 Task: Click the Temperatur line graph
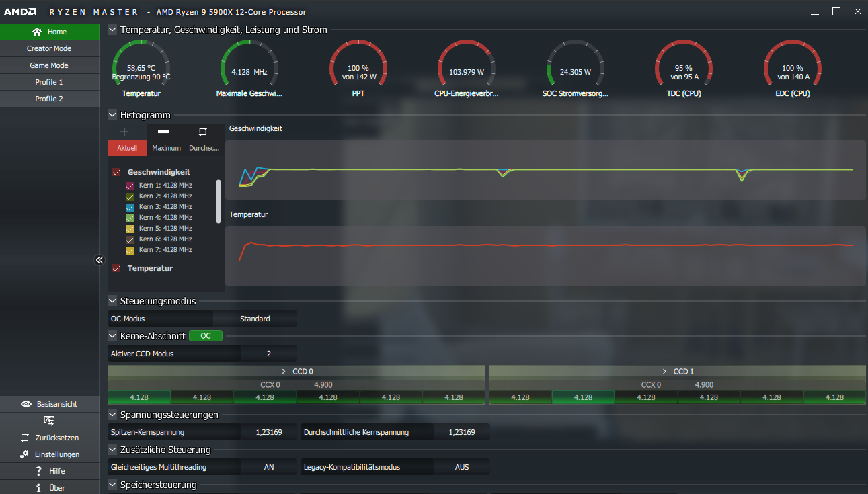tap(545, 255)
